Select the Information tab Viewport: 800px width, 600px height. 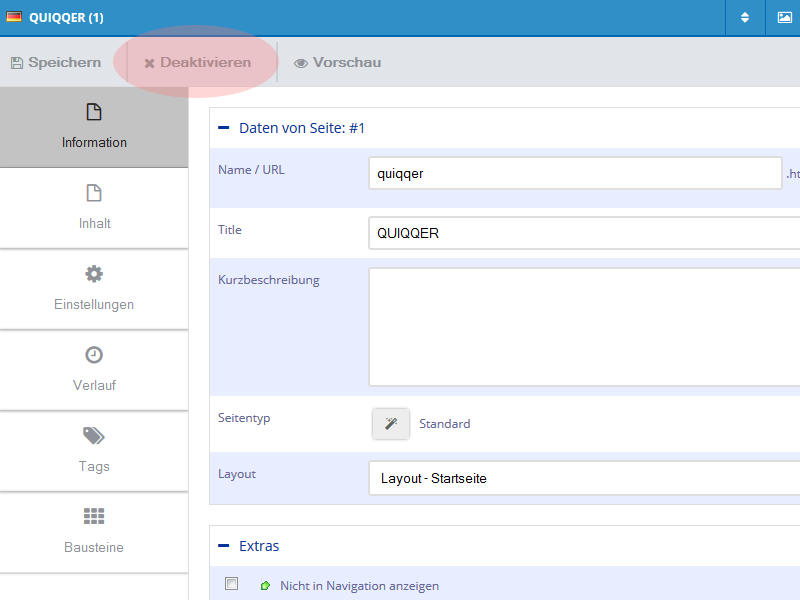pyautogui.click(x=94, y=127)
